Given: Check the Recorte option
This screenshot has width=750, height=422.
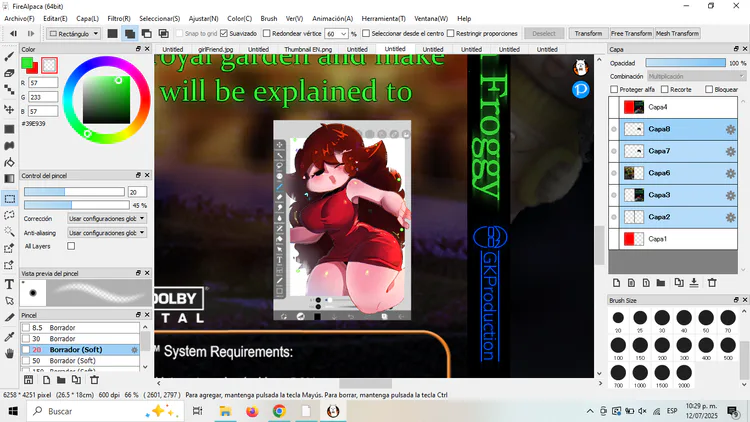Looking at the screenshot, I should [x=664, y=89].
